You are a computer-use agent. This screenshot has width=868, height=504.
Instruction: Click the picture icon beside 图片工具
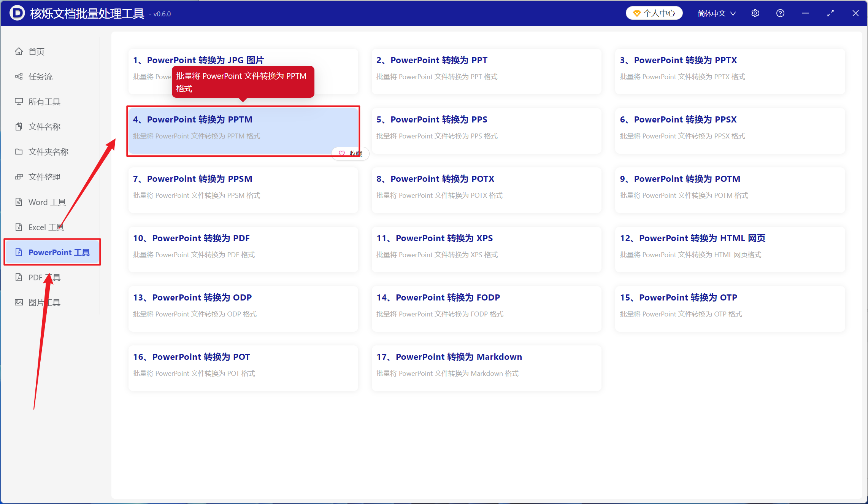[19, 302]
